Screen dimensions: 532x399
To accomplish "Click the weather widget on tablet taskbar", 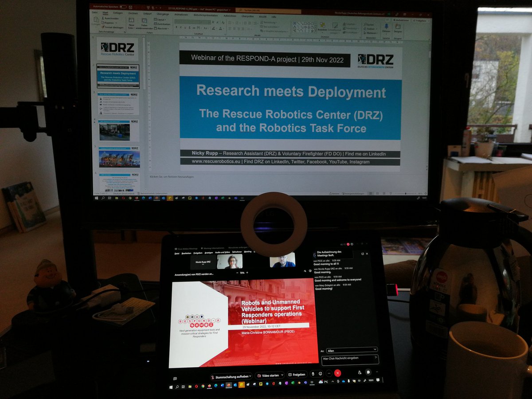I will pyautogui.click(x=324, y=382).
